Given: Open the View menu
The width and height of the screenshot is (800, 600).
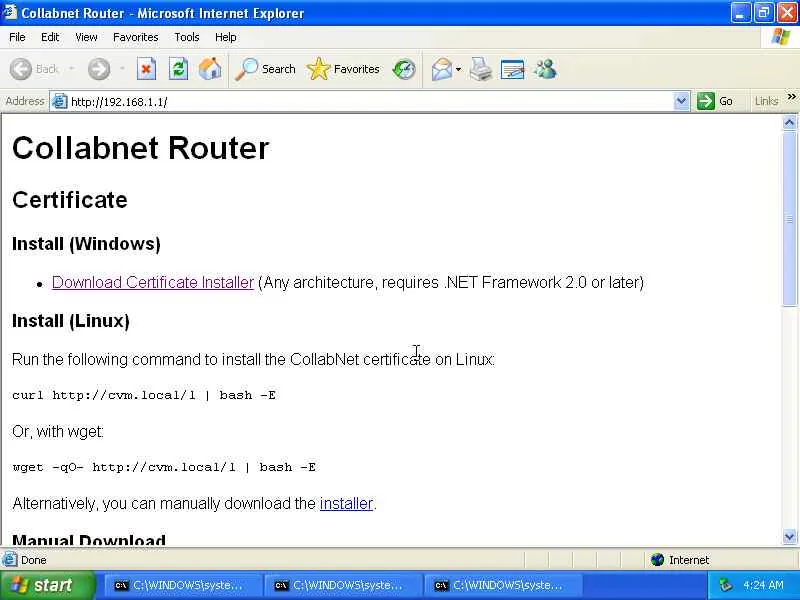Looking at the screenshot, I should click(x=86, y=37).
